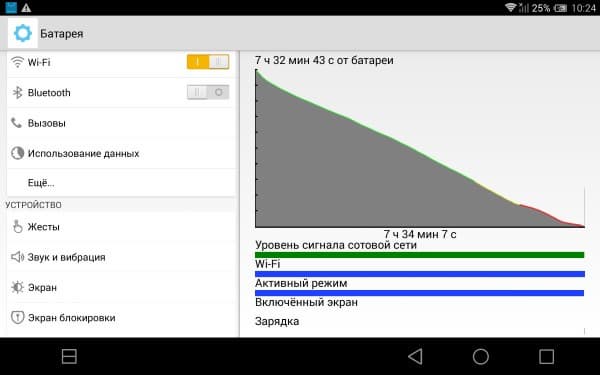Tap the Wi-Fi signal icon in status bar

tap(510, 7)
